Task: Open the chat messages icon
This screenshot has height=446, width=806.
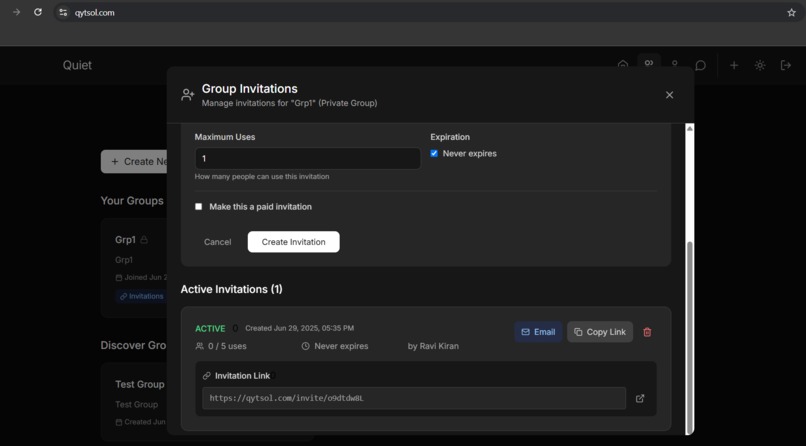Action: pyautogui.click(x=700, y=65)
